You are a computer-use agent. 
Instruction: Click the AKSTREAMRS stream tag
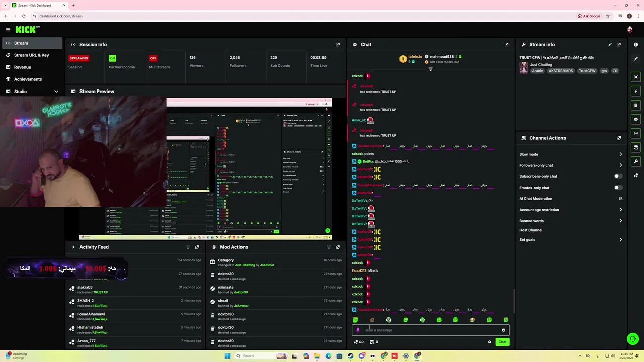click(560, 71)
